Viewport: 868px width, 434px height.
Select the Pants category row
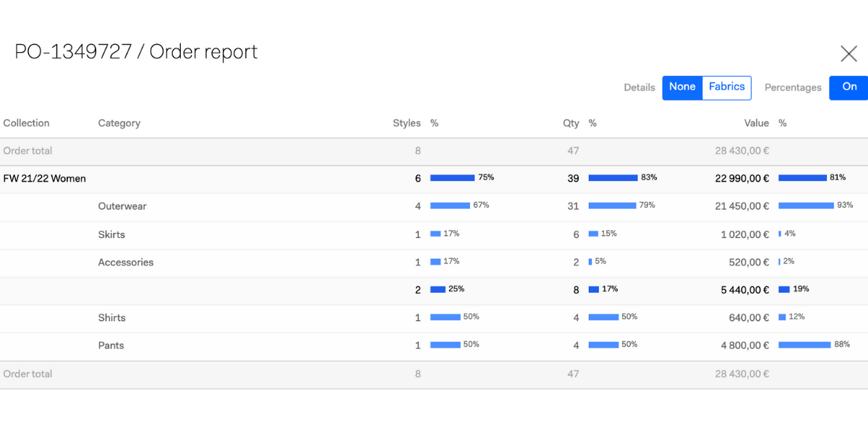pyautogui.click(x=434, y=346)
